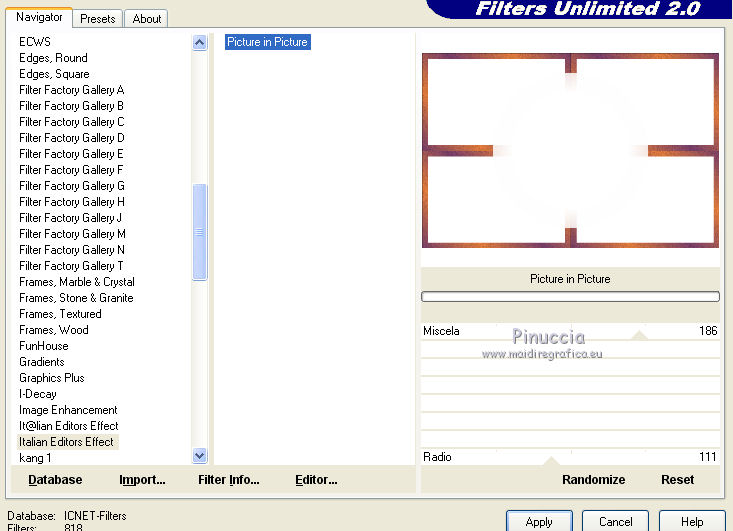Switch to the Navigator tab
The image size is (733, 531).
point(39,17)
